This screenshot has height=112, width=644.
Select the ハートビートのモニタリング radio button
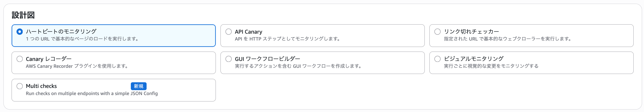click(x=19, y=32)
